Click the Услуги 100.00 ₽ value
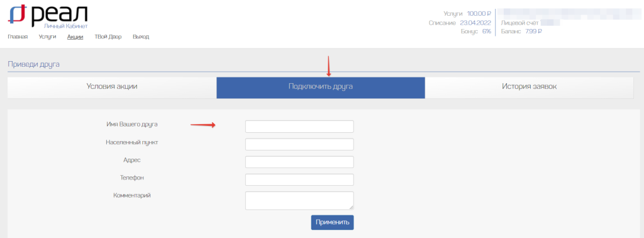The height and width of the screenshot is (238, 644). (x=479, y=14)
